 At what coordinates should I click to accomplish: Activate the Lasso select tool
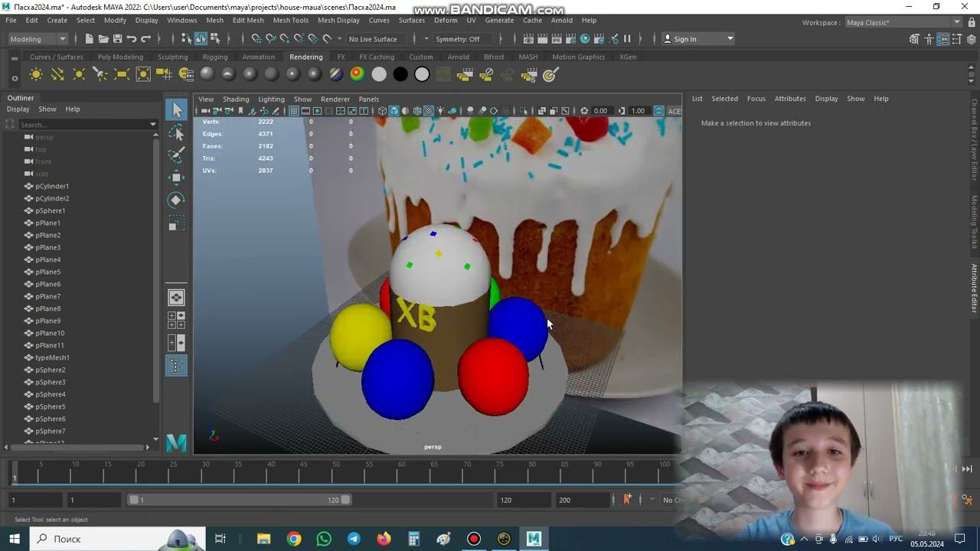point(177,133)
